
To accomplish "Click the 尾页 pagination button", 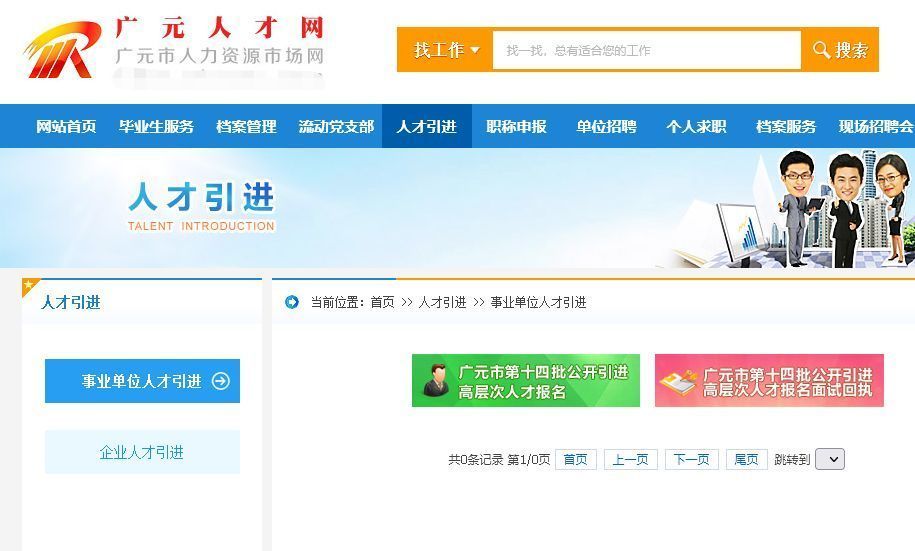I will point(746,459).
